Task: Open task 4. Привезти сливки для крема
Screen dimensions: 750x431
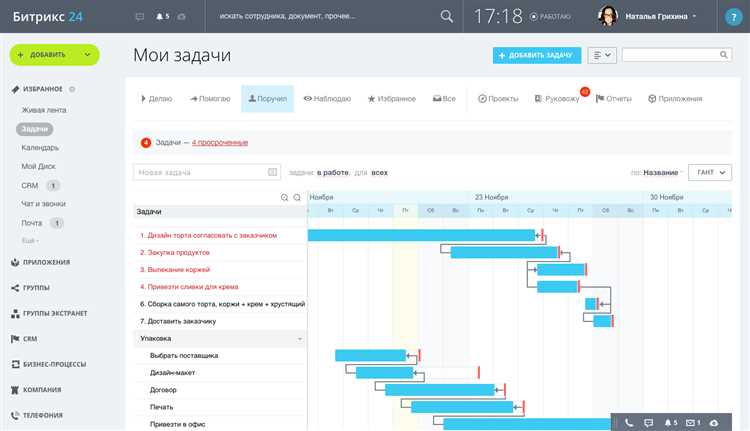Action: click(189, 287)
